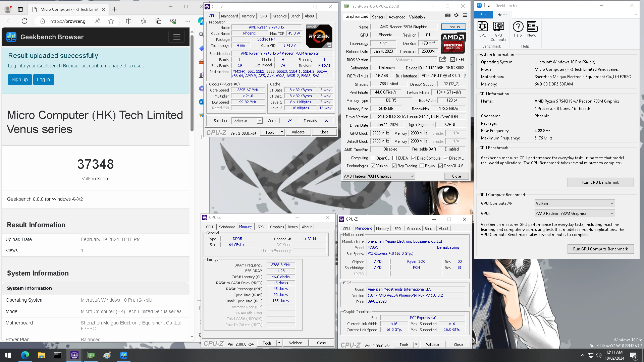
Task: Open File menu in Geekbench 6
Action: 483,15
